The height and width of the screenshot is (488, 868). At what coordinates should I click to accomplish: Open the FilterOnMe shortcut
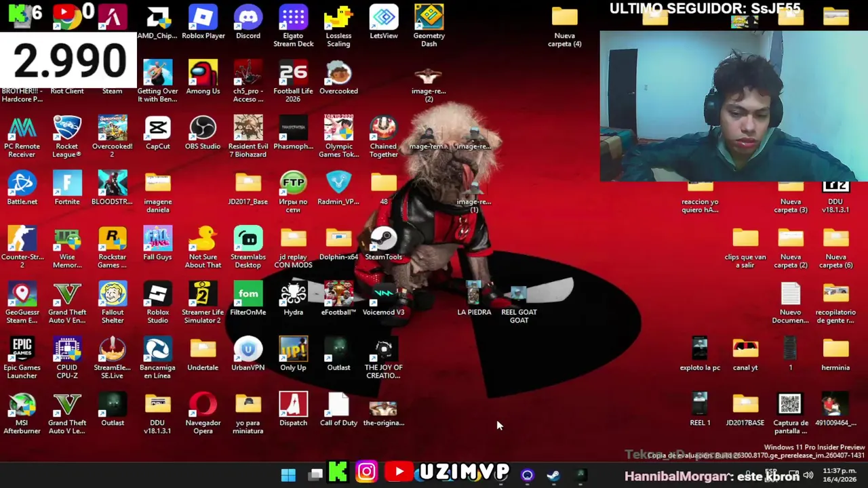pyautogui.click(x=248, y=300)
